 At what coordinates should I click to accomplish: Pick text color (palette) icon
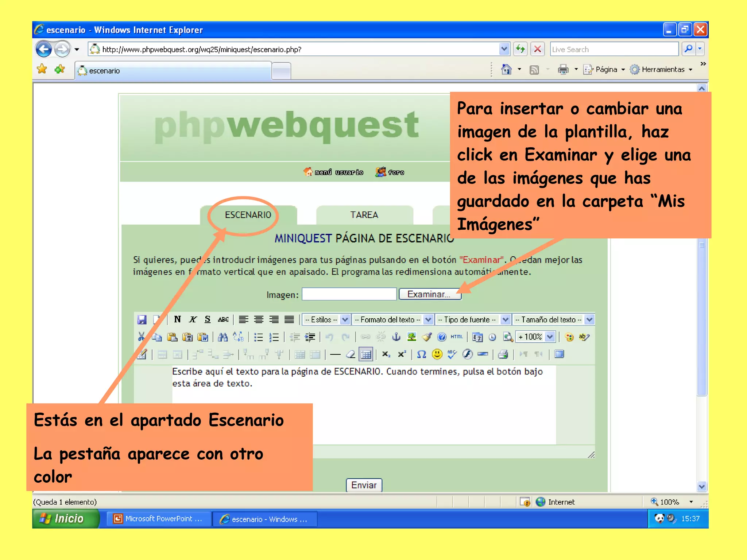(x=569, y=337)
